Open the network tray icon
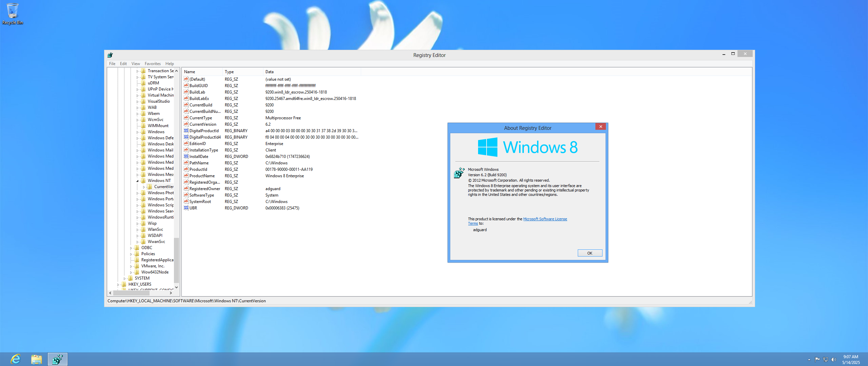This screenshot has width=868, height=366. pos(825,359)
